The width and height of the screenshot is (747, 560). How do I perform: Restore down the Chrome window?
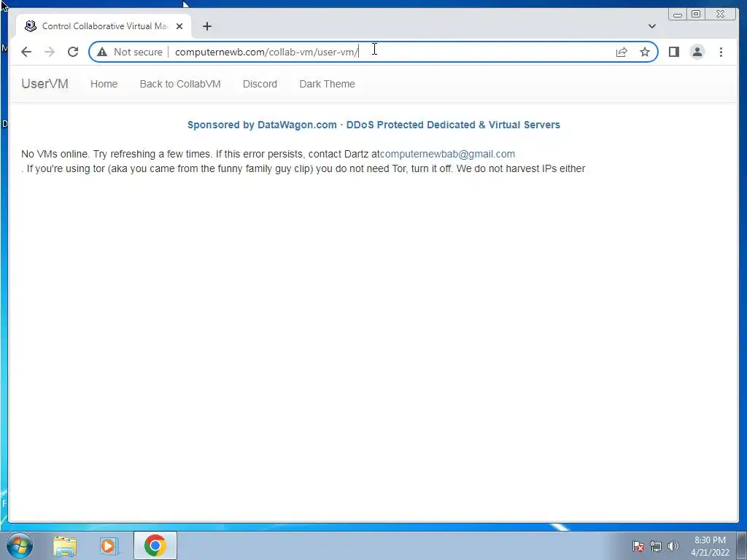coord(695,15)
